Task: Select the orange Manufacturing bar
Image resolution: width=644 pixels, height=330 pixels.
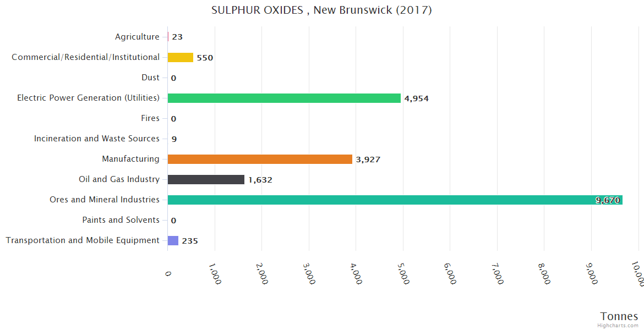Action: point(260,159)
